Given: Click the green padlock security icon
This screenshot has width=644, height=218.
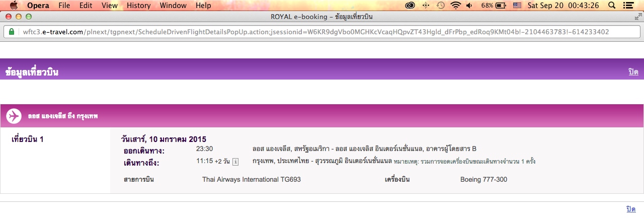Looking at the screenshot, I should tap(12, 32).
